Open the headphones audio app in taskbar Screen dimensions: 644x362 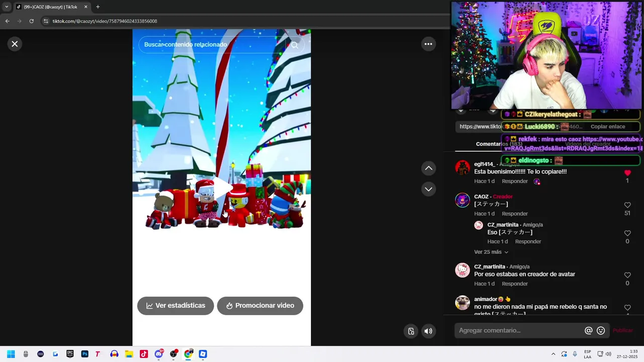click(x=114, y=354)
